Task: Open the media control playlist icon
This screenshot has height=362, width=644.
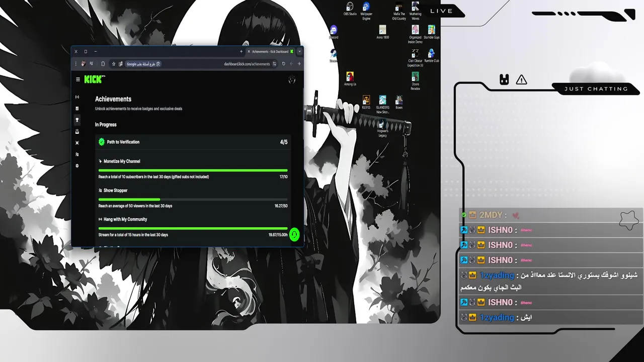Action: 91,64
